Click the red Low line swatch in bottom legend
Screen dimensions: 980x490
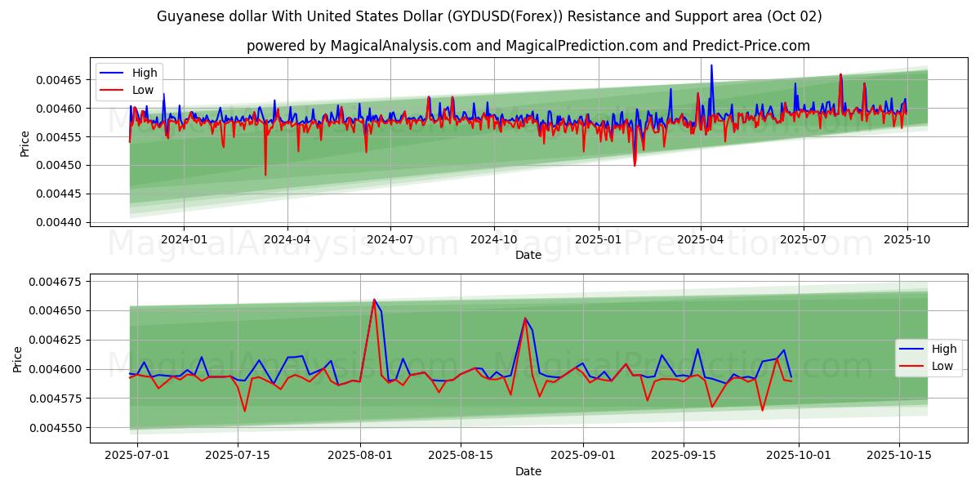912,366
